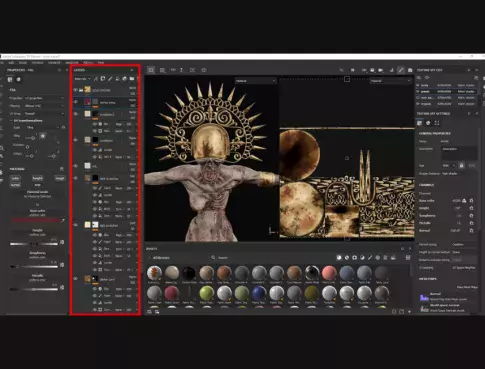Select the GOLD CROWN folder layer name

coord(101,90)
